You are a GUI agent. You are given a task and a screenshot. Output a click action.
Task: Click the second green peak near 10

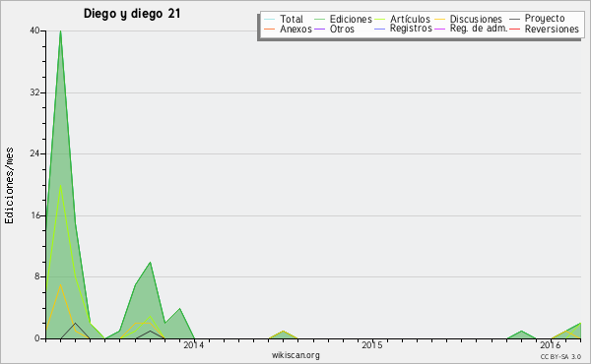coord(150,263)
